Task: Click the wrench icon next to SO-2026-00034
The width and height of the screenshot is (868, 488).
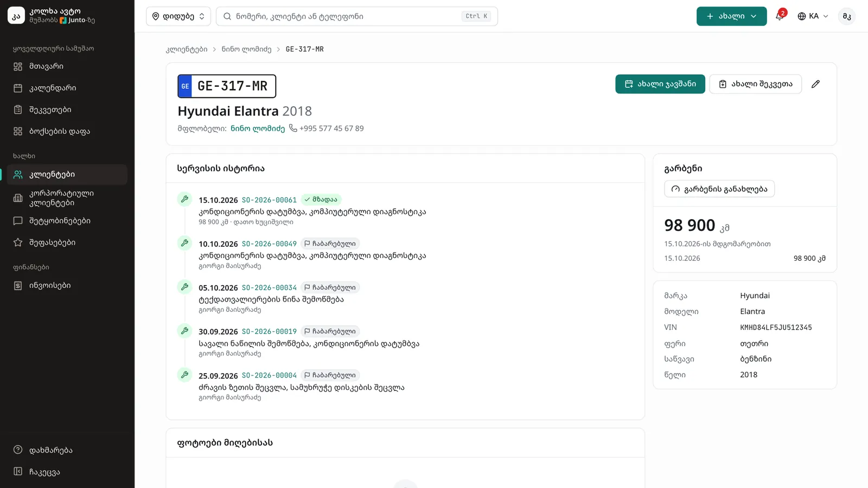Action: [184, 287]
